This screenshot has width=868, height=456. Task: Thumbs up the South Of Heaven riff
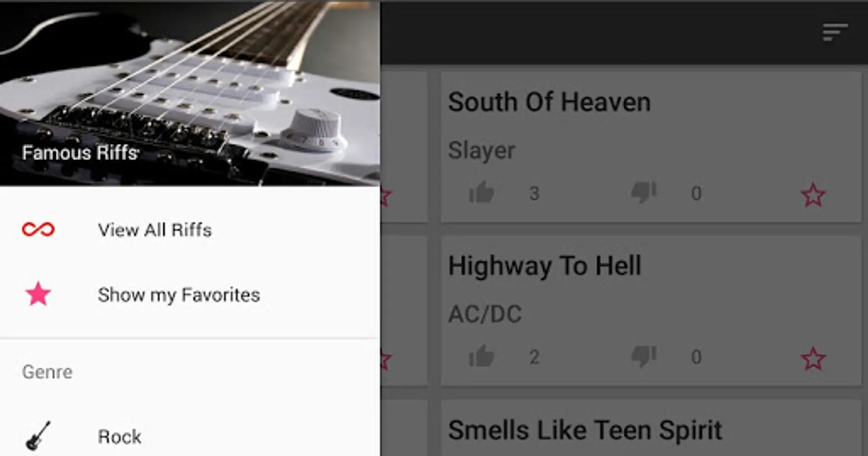click(481, 193)
